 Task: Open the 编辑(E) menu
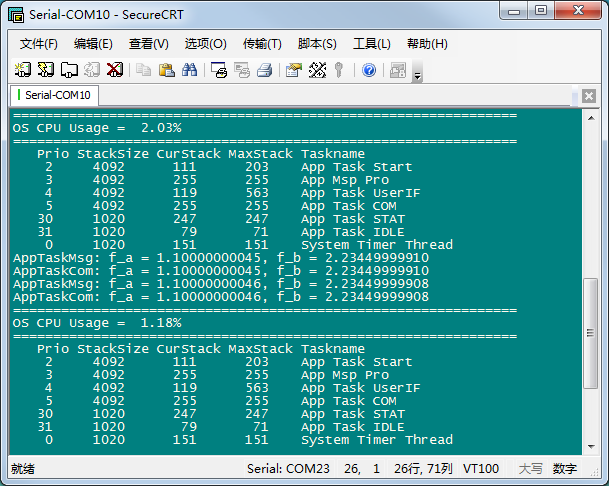pos(93,44)
